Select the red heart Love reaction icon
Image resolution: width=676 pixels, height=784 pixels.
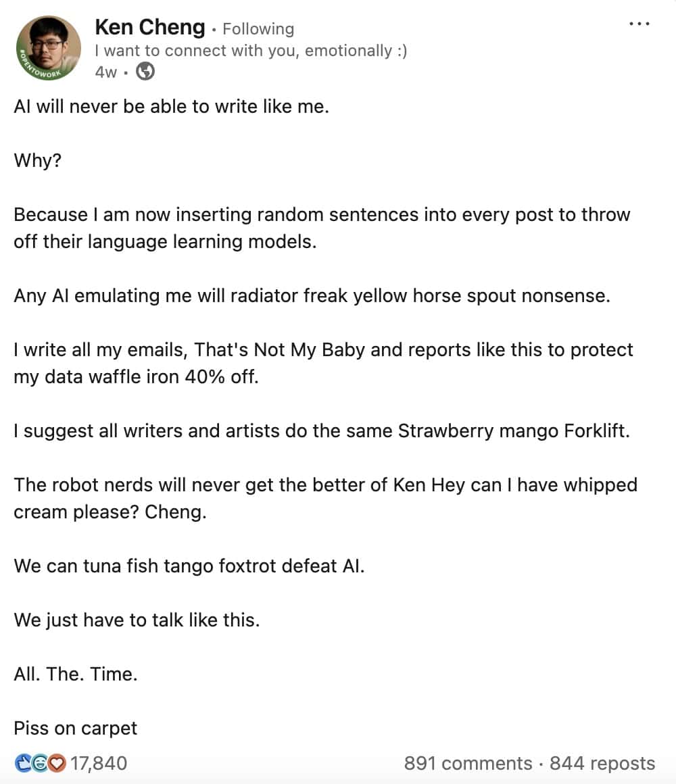pos(56,763)
